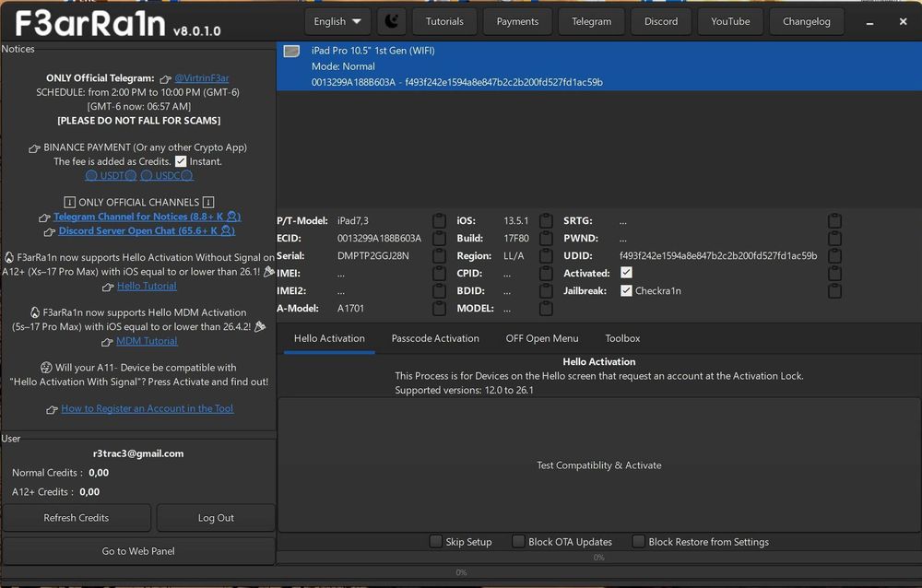The width and height of the screenshot is (922, 588).
Task: Click the Normal Credits value 0,00
Action: pyautogui.click(x=99, y=473)
